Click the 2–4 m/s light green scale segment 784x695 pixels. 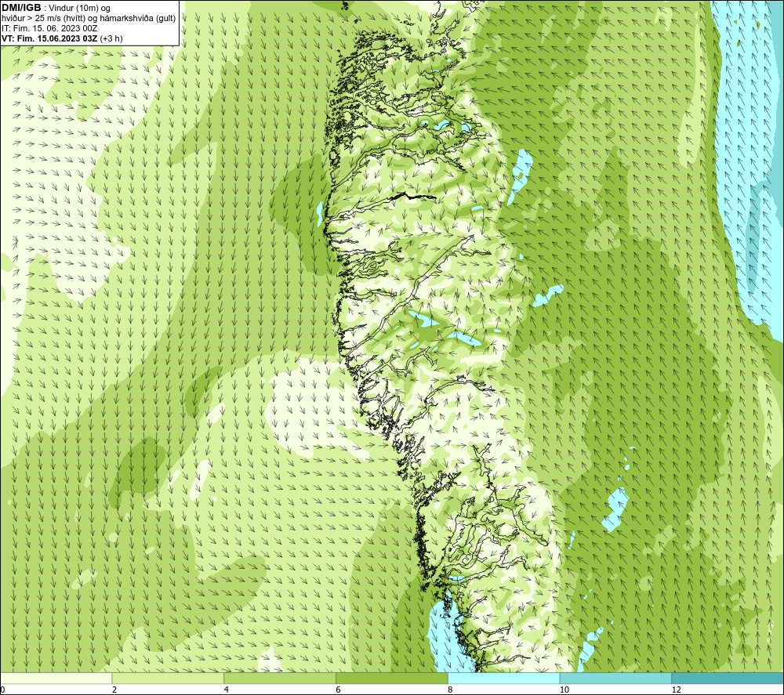click(x=168, y=679)
